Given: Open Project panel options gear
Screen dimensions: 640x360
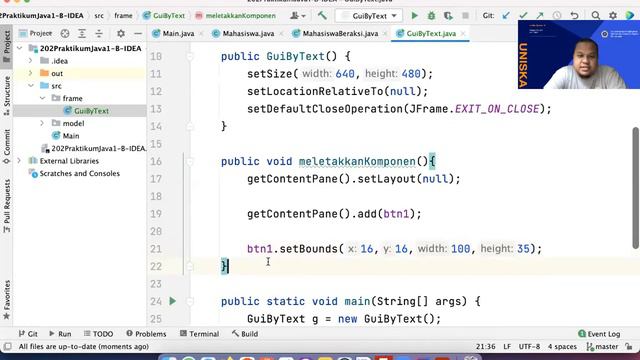Looking at the screenshot, I should pos(121,33).
